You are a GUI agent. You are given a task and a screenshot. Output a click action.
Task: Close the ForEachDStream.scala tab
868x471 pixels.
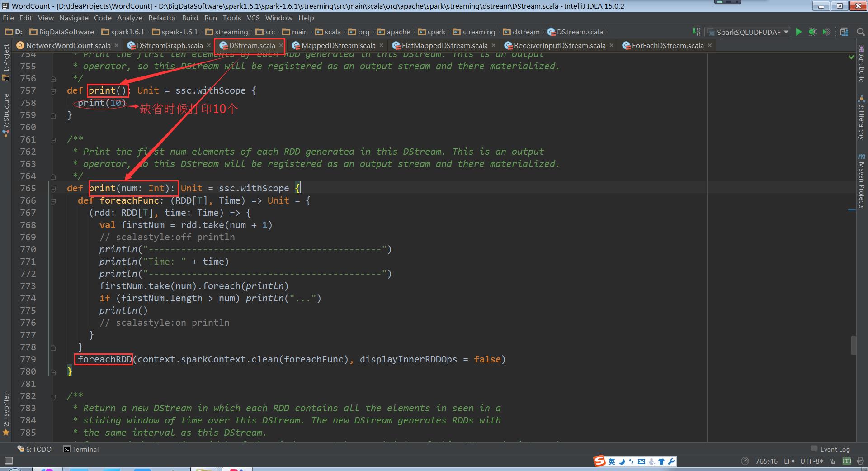click(x=710, y=45)
